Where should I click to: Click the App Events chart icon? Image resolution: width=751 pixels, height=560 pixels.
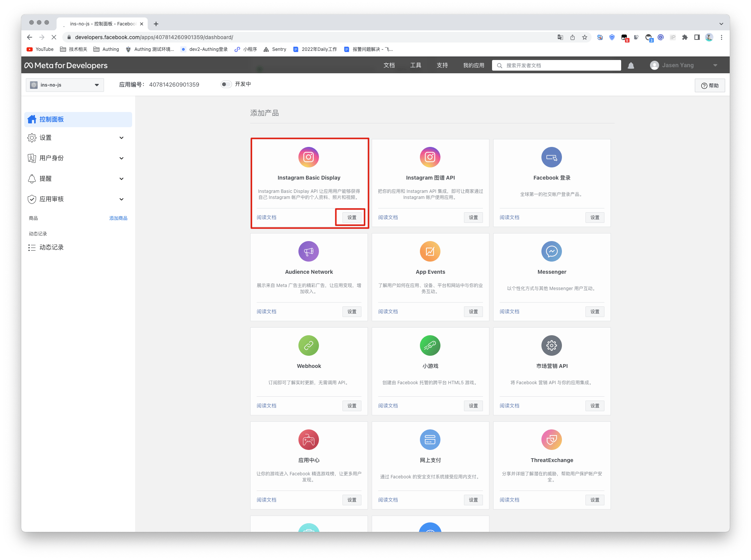click(x=430, y=251)
